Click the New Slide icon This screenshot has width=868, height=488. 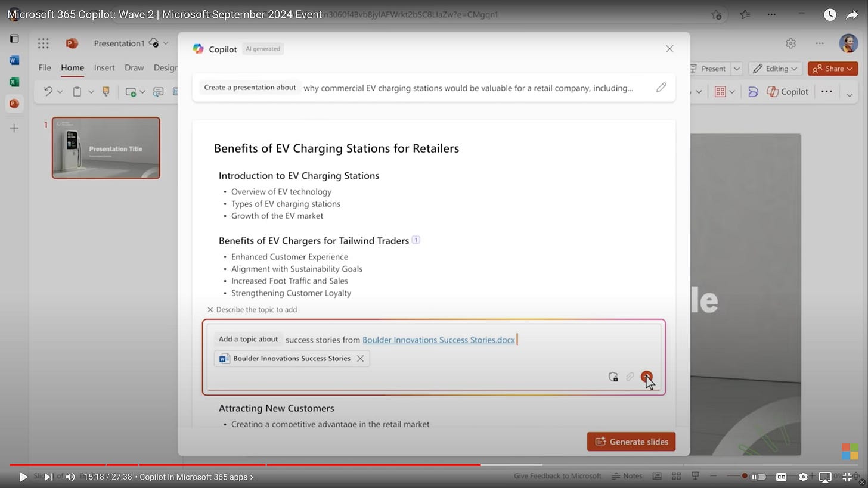pos(131,92)
